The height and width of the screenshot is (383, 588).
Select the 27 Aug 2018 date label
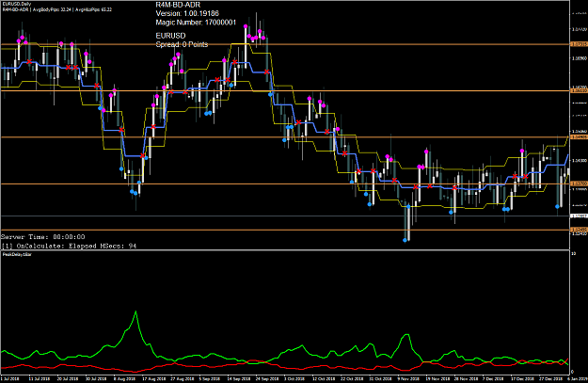183,379
